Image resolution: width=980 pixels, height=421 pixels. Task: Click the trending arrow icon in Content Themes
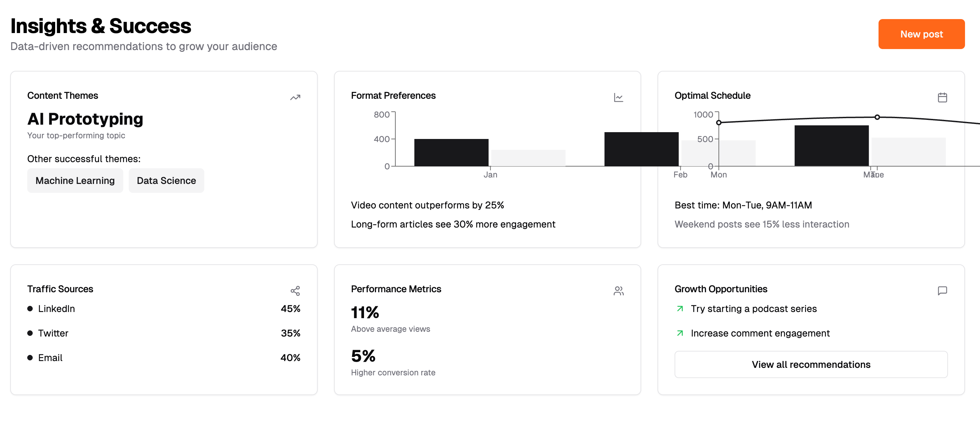pyautogui.click(x=295, y=97)
